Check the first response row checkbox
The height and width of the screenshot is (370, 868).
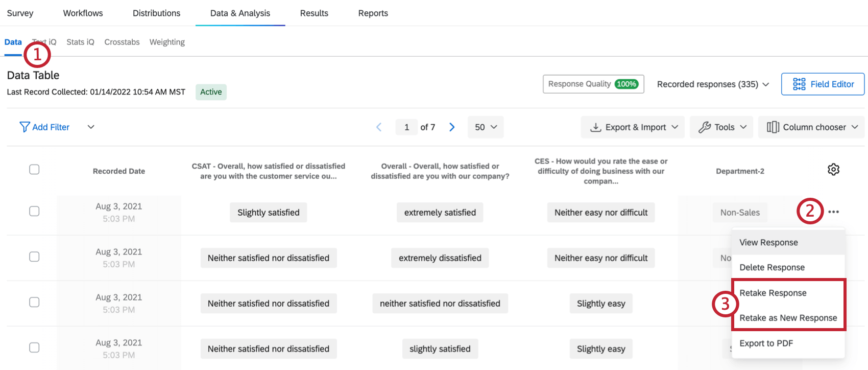pyautogui.click(x=34, y=211)
